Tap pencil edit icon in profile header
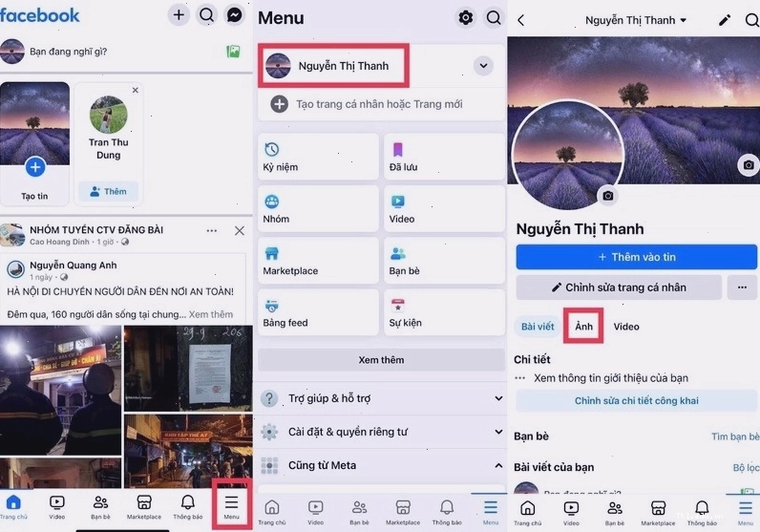This screenshot has width=760, height=532. (724, 20)
